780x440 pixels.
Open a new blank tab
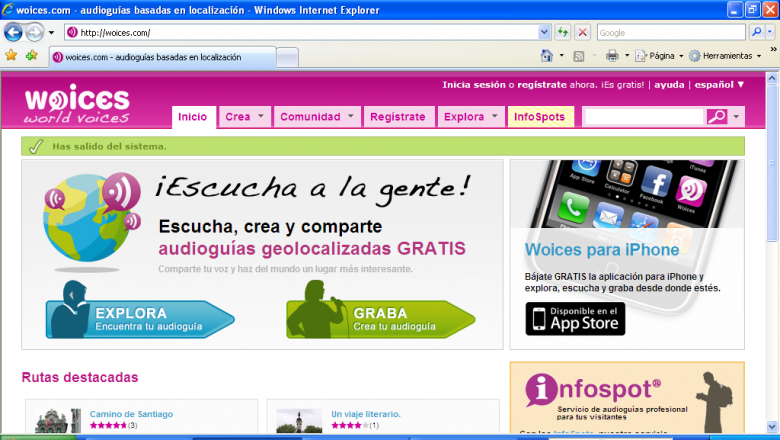click(x=288, y=58)
